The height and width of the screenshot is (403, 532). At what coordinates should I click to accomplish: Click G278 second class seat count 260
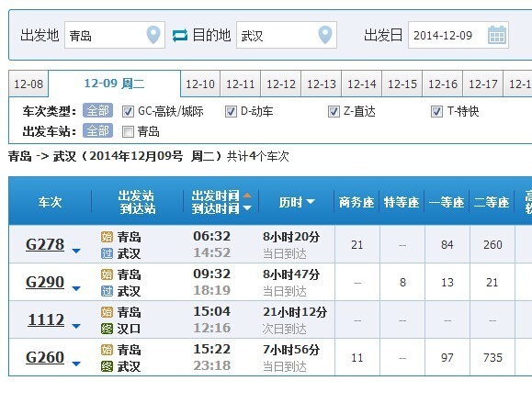pos(492,245)
